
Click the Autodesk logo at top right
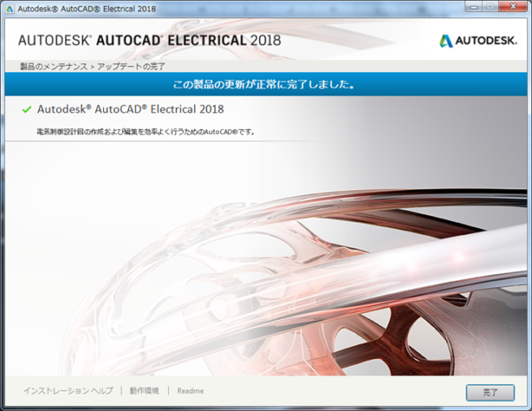point(478,41)
